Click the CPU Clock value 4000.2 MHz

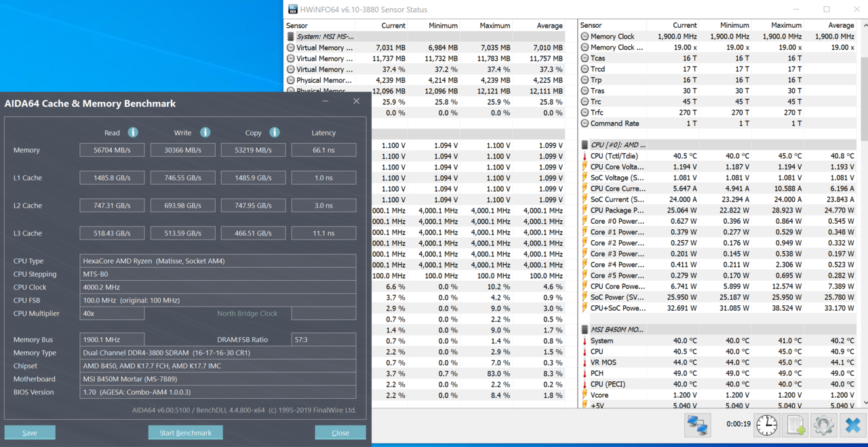click(218, 287)
